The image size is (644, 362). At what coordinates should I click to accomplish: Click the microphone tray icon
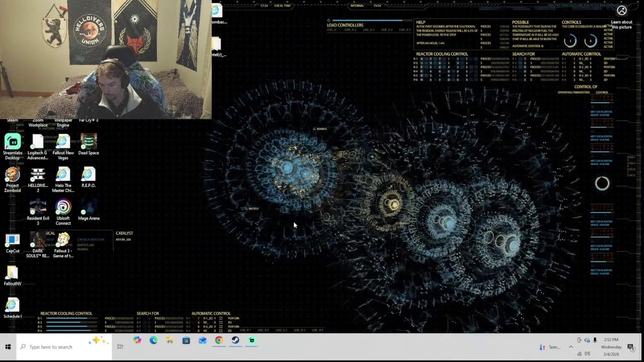[x=595, y=340]
